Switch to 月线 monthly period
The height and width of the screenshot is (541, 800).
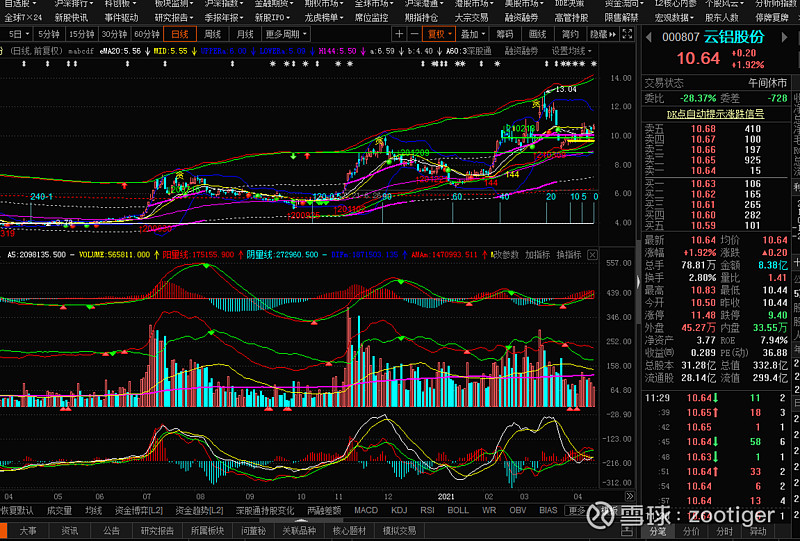pyautogui.click(x=245, y=34)
